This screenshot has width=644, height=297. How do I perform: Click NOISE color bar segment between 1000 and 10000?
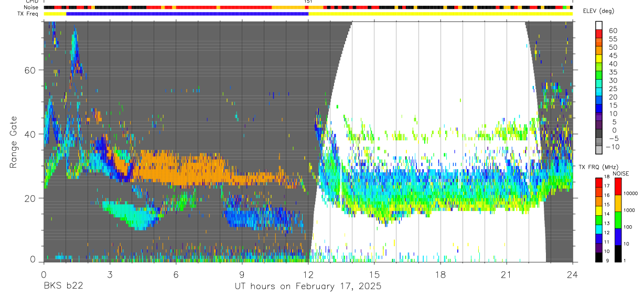click(x=618, y=203)
